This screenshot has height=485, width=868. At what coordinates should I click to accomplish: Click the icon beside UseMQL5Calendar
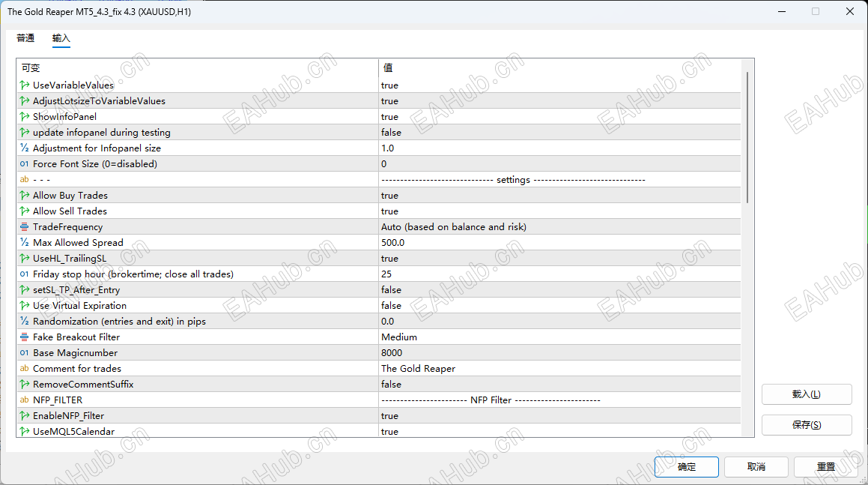[x=25, y=431]
